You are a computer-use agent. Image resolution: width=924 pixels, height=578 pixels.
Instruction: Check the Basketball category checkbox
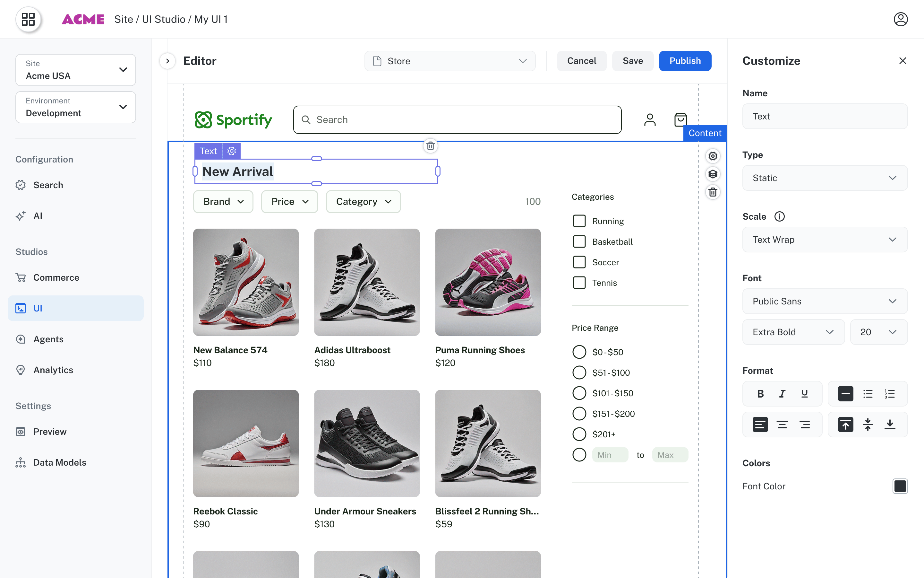(579, 241)
